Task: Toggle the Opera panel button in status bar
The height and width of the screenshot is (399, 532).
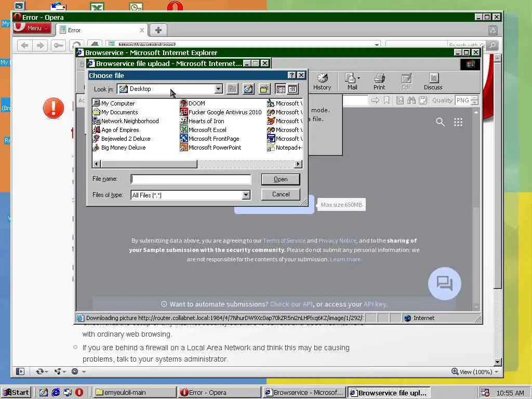Action: (x=20, y=371)
